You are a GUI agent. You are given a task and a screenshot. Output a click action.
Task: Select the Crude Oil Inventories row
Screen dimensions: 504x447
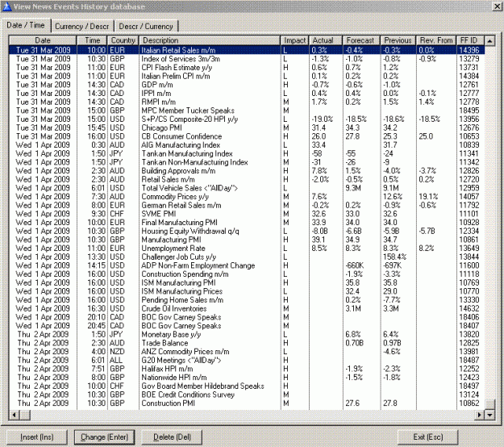247,309
